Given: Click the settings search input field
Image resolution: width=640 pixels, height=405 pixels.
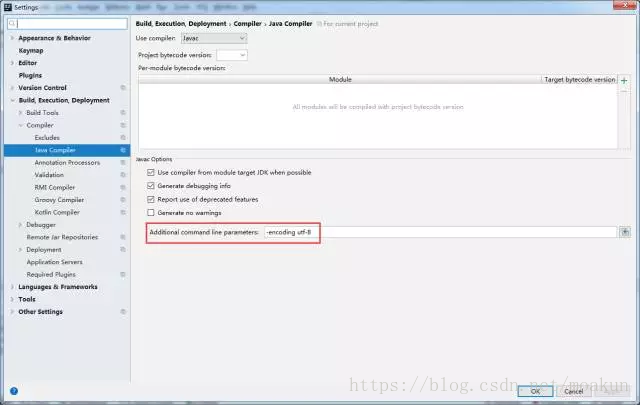Looking at the screenshot, I should (67, 24).
